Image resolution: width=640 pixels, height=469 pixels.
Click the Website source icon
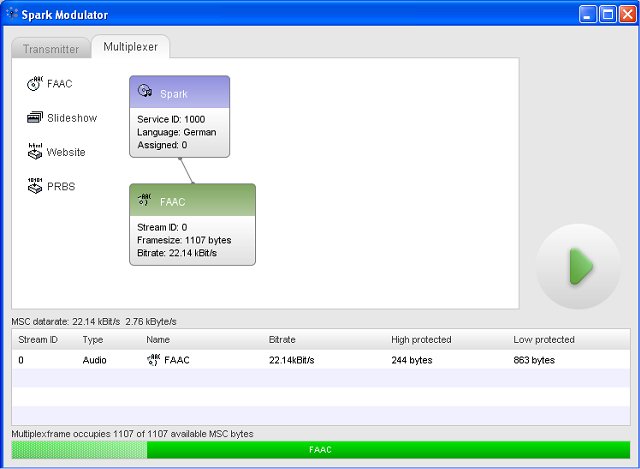[35, 152]
